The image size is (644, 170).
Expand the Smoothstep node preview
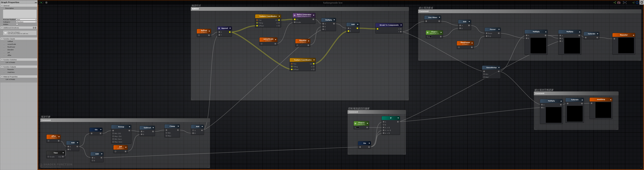coord(499,67)
